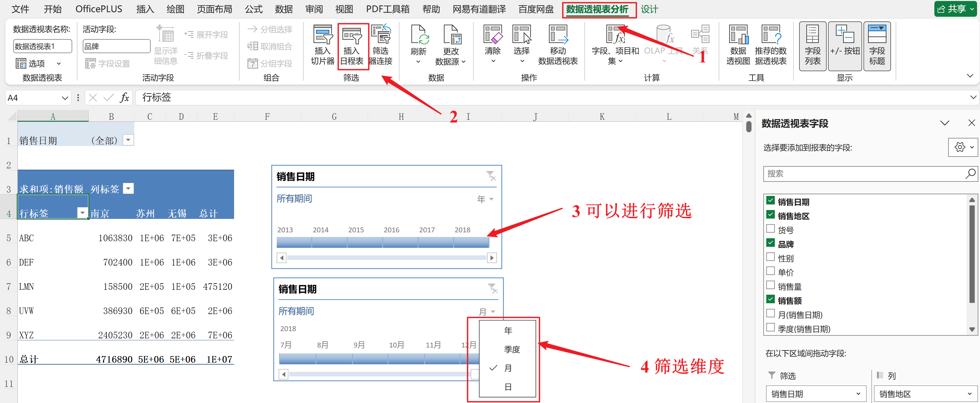The image size is (980, 403).
Task: Choose 季度 from the time level menu
Action: pos(512,350)
